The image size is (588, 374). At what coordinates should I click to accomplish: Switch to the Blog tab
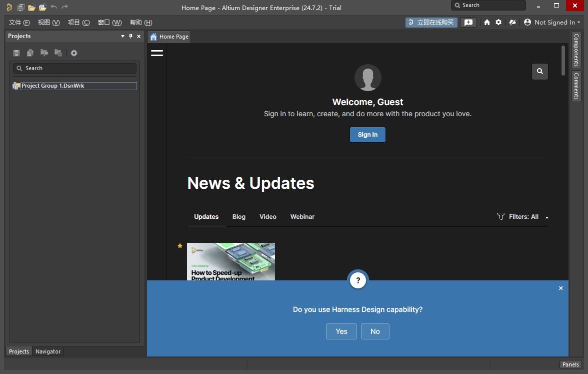tap(239, 217)
